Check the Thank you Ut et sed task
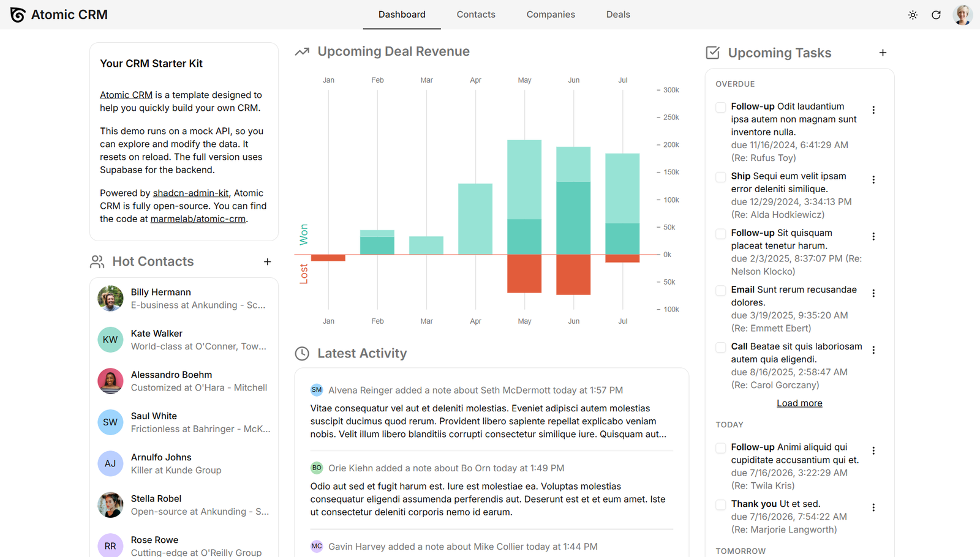Image resolution: width=980 pixels, height=557 pixels. (x=721, y=504)
